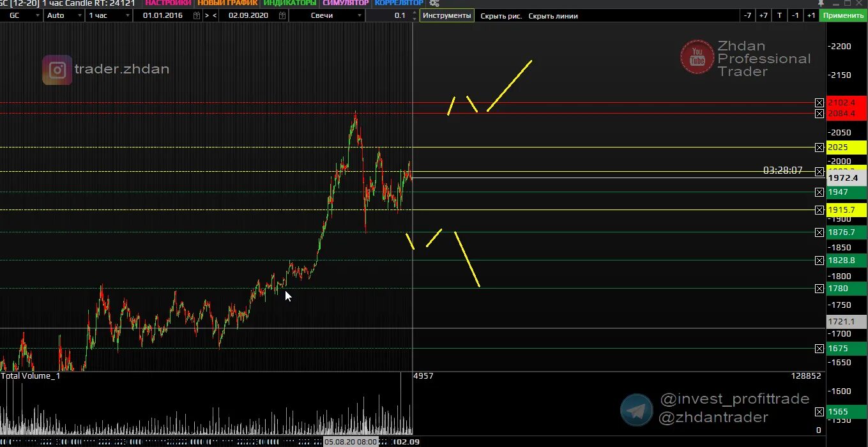The height and width of the screenshot is (447, 868).
Task: Open calendar for end date 02.09.2020
Action: click(x=282, y=15)
